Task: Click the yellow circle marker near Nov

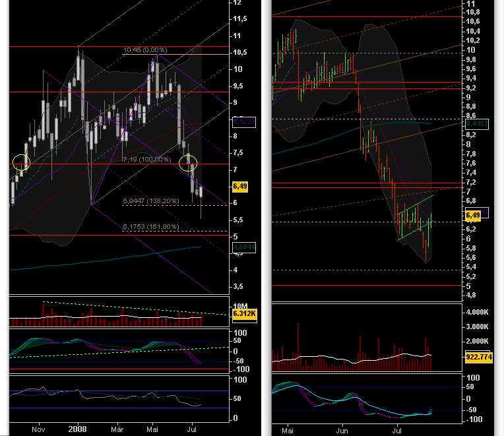Action: (x=21, y=162)
